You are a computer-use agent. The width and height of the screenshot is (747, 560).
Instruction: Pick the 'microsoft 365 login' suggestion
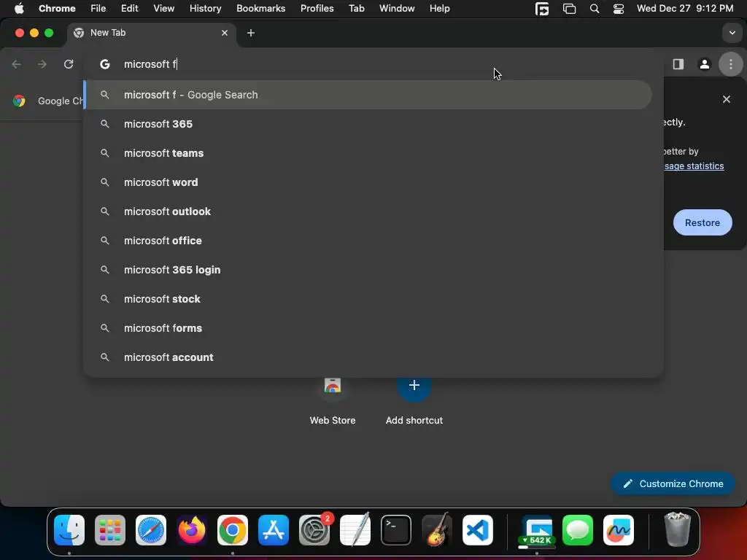(x=368, y=270)
